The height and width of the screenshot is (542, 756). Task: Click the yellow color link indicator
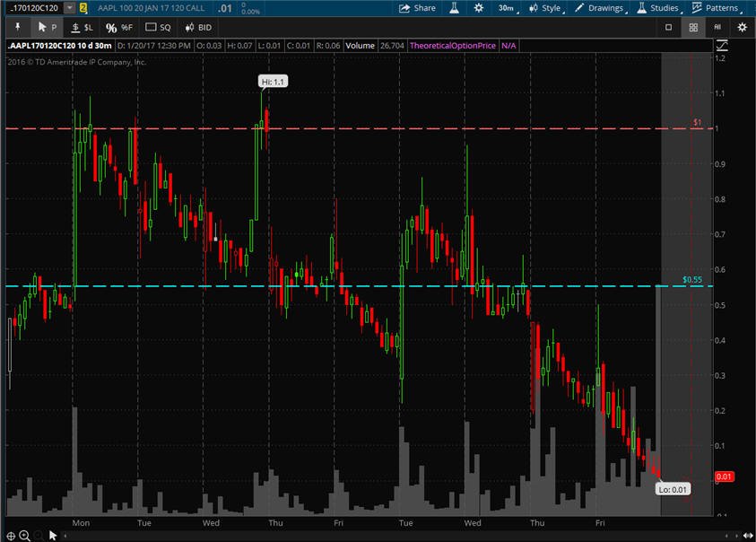tap(83, 8)
